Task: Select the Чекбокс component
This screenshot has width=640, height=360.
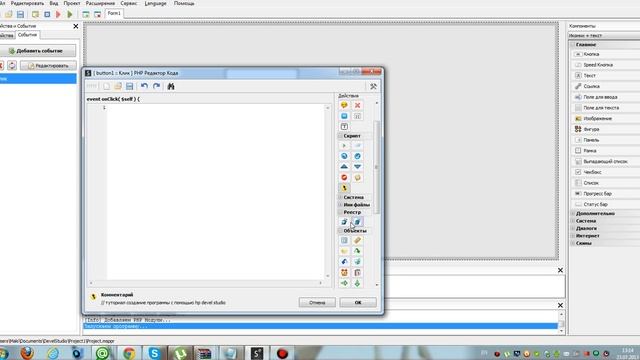Action: click(x=607, y=172)
